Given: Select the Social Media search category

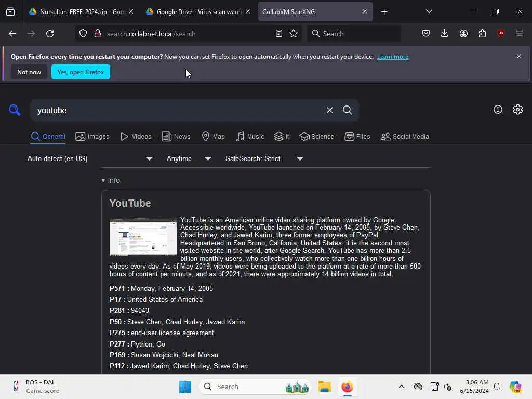Looking at the screenshot, I should pos(404,137).
